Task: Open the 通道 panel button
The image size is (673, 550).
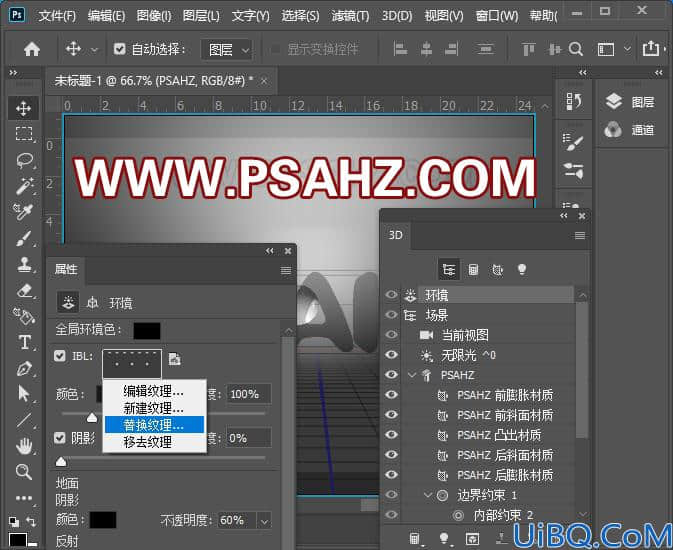Action: click(x=630, y=130)
